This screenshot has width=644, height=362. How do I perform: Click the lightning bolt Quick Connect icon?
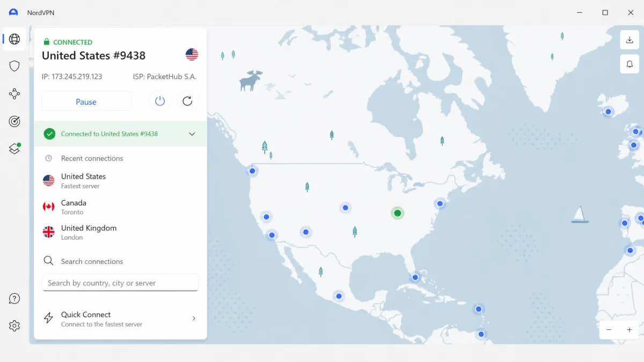click(48, 319)
